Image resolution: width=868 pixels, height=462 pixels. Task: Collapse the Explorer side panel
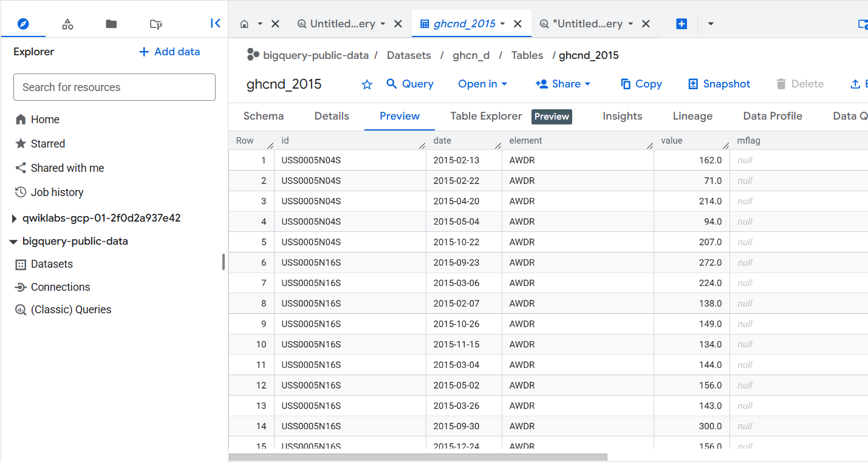pyautogui.click(x=215, y=23)
